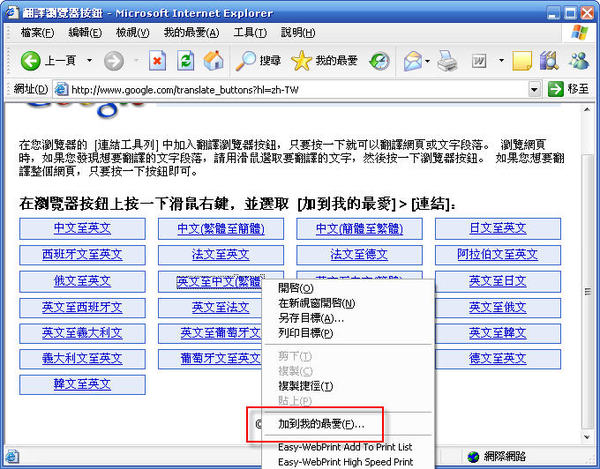Open the 編輯(E) menu
The width and height of the screenshot is (600, 469).
pyautogui.click(x=85, y=33)
